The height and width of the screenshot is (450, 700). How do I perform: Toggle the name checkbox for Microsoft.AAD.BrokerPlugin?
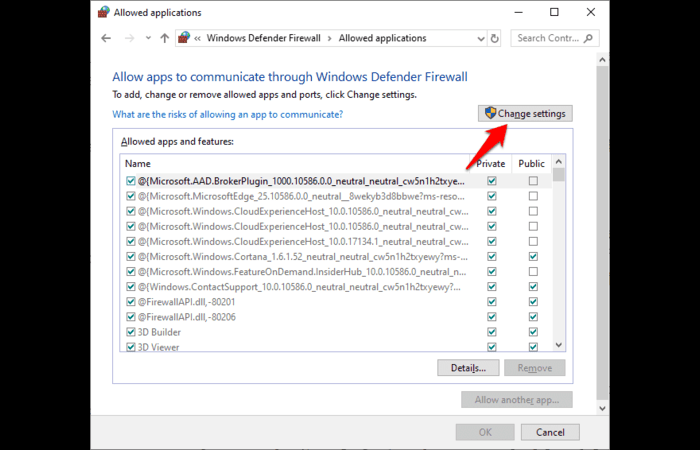click(131, 181)
